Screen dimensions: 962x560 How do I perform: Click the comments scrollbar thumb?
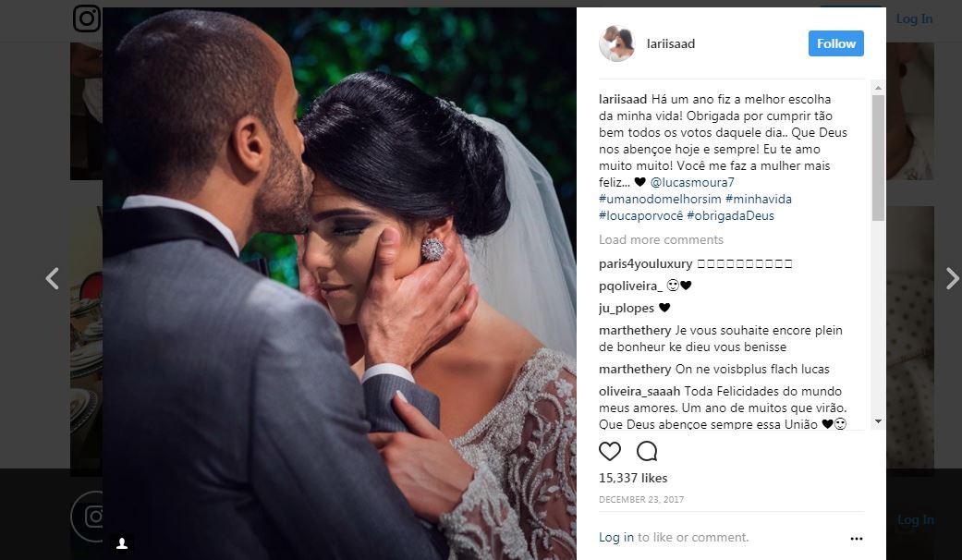(x=878, y=158)
